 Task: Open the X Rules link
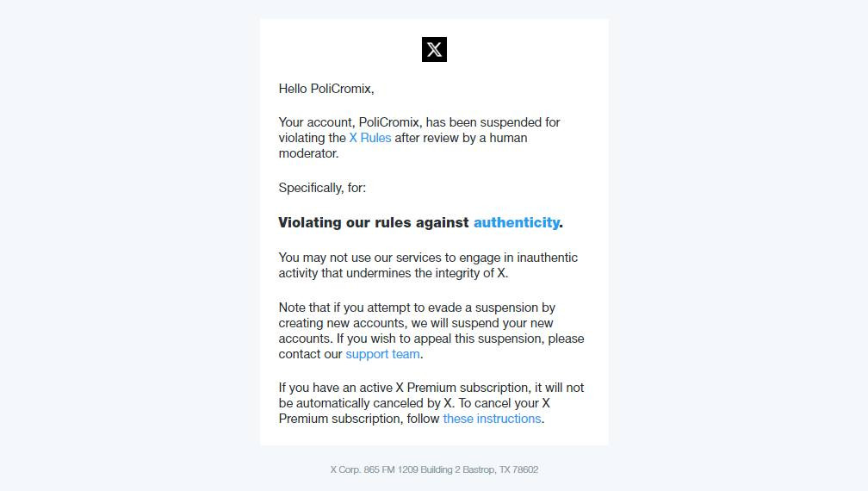pos(369,138)
